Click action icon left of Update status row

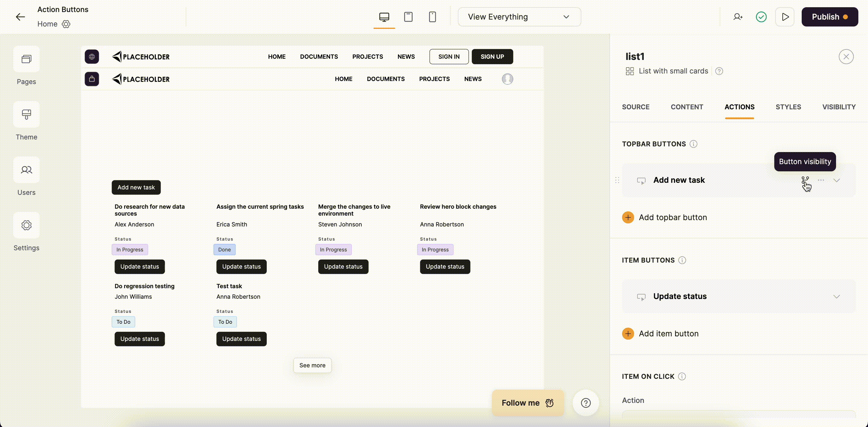(x=641, y=297)
